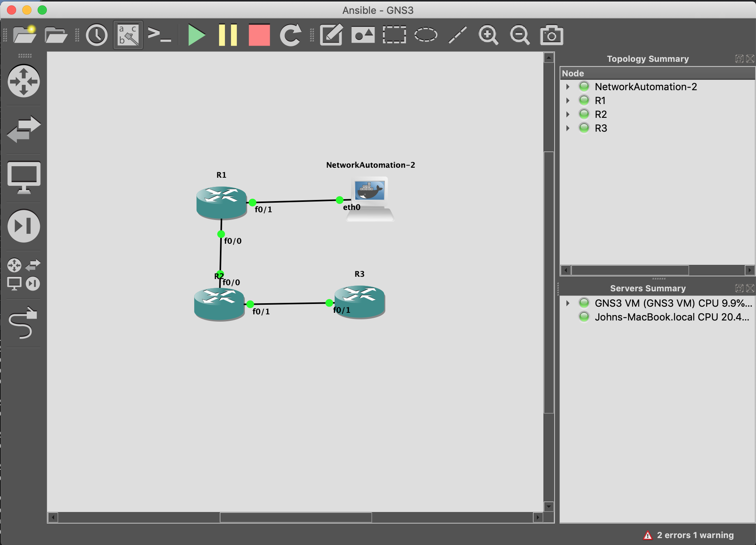Click canvas vertical scrollbar down arrow
The height and width of the screenshot is (545, 756).
[x=549, y=506]
